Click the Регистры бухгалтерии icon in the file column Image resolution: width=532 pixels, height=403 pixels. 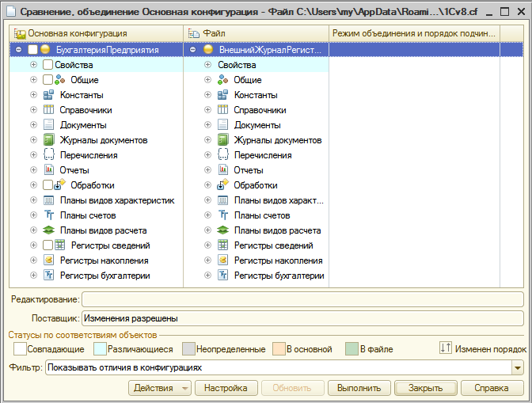pos(222,276)
